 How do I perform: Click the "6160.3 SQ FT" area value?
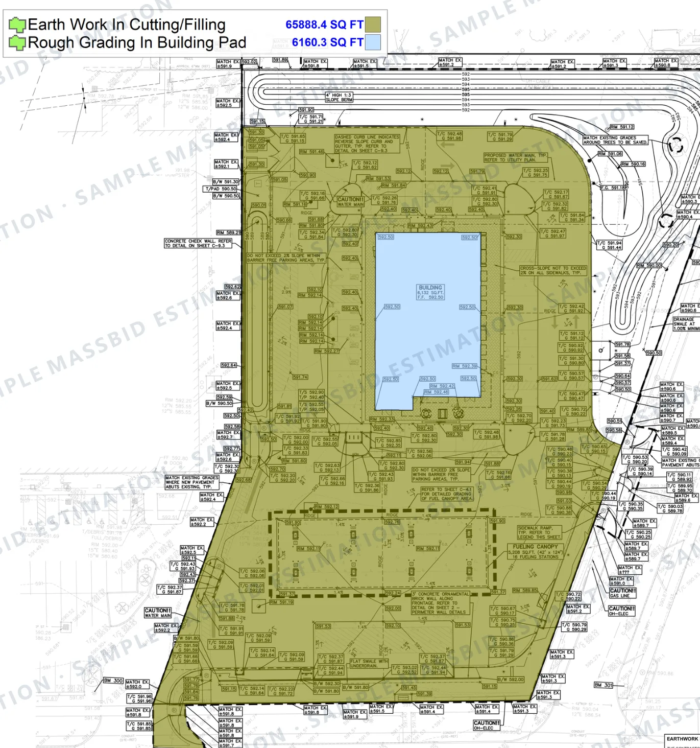pos(327,42)
